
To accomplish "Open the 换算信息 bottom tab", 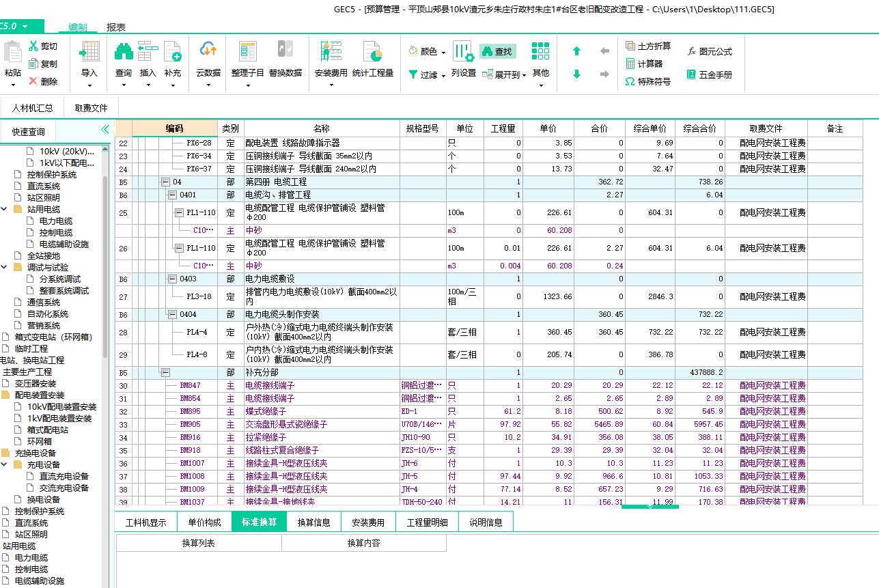I will [313, 522].
